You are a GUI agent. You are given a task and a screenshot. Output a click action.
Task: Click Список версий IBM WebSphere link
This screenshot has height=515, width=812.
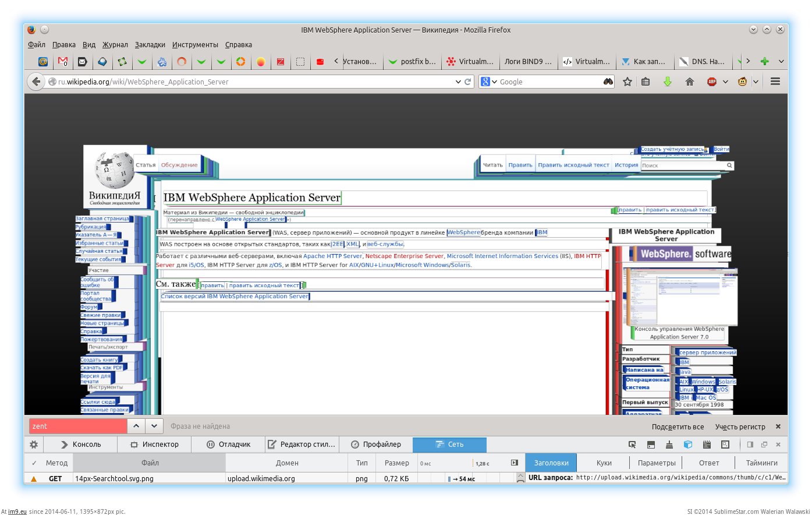click(x=235, y=296)
